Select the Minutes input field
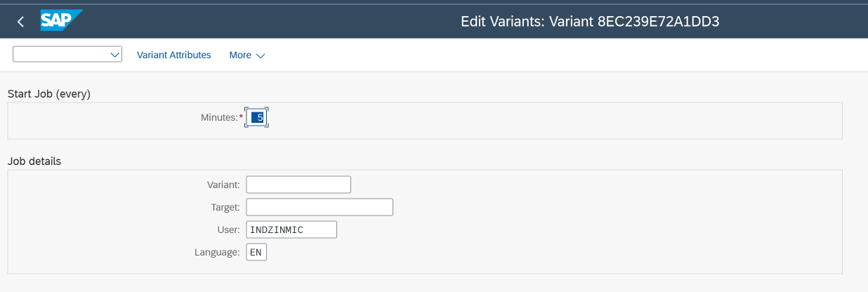The height and width of the screenshot is (292, 868). coord(257,118)
